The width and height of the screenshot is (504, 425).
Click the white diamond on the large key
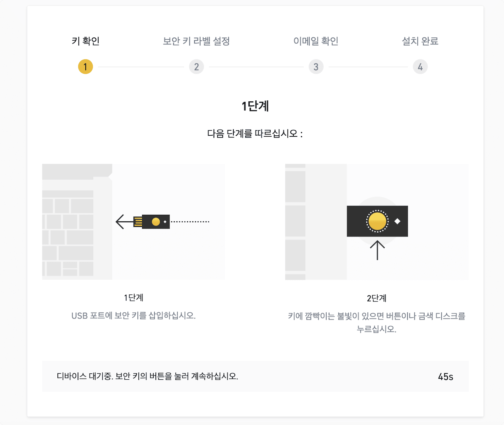pyautogui.click(x=398, y=221)
